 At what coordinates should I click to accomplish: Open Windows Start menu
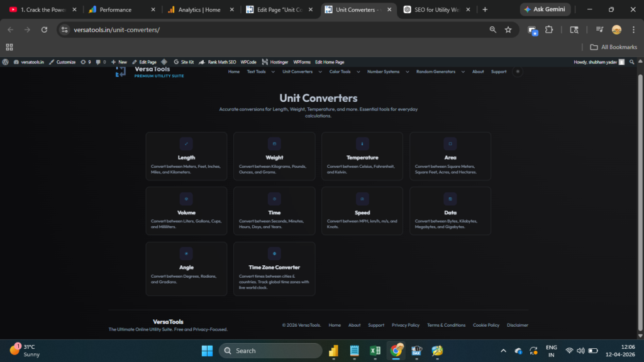click(207, 351)
